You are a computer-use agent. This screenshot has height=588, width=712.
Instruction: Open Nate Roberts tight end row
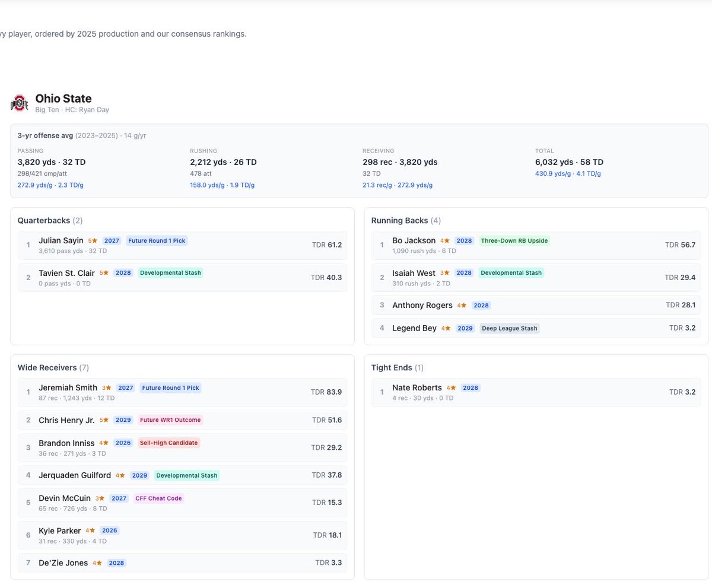tap(536, 392)
